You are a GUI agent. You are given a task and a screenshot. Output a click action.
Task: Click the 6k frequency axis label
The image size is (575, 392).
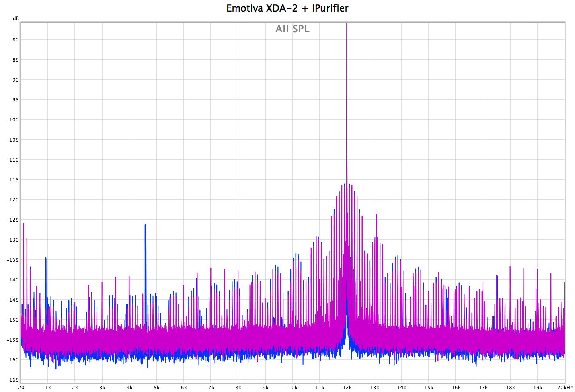[x=184, y=388]
